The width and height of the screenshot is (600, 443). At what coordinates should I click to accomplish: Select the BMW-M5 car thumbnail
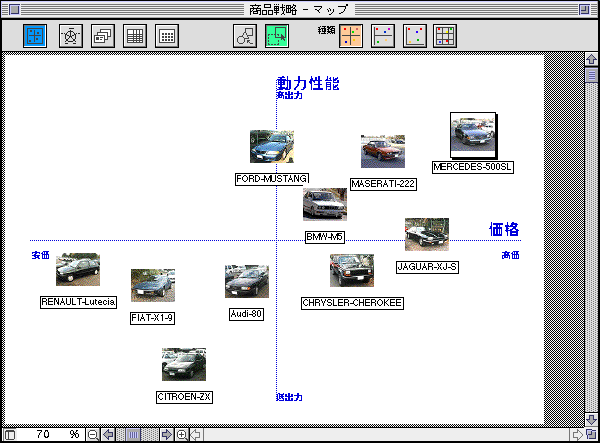325,204
